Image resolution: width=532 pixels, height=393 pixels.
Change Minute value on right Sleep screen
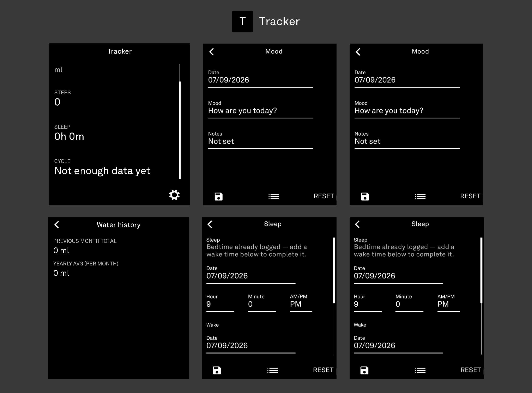coord(409,303)
